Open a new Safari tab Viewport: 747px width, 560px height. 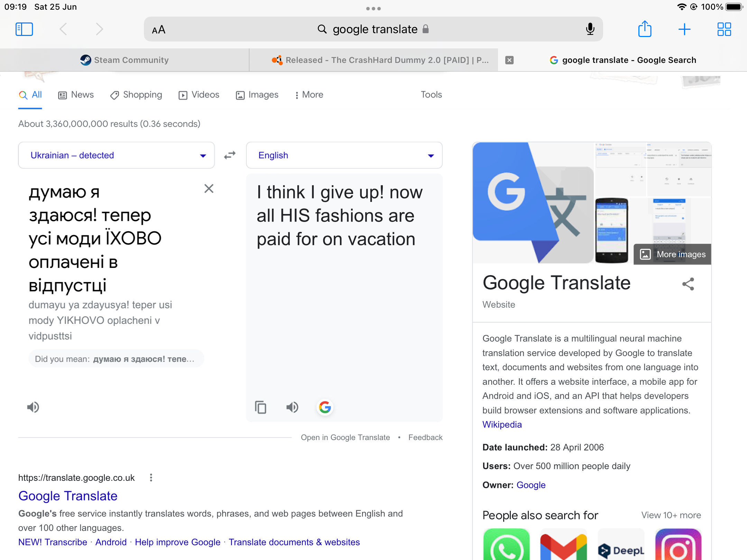tap(684, 29)
